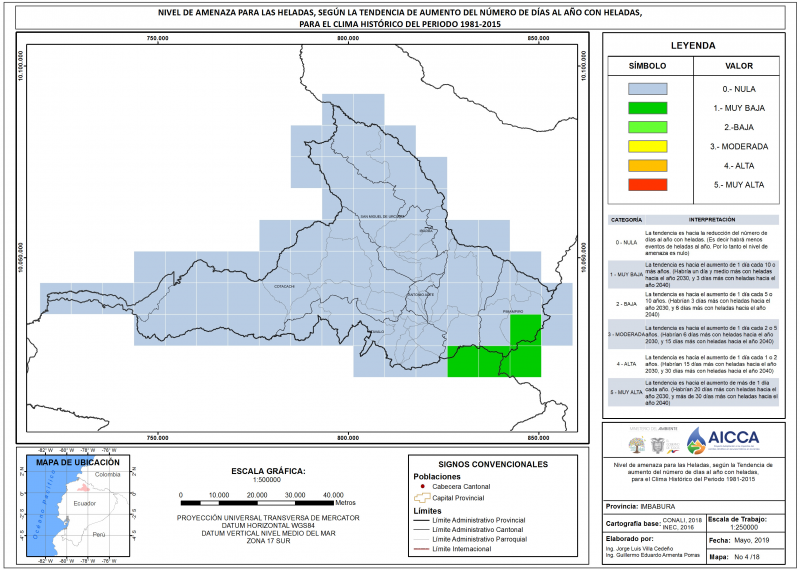Image resolution: width=800 pixels, height=570 pixels.
Task: Click the yellow MODERADA legend swatch
Action: 647,146
